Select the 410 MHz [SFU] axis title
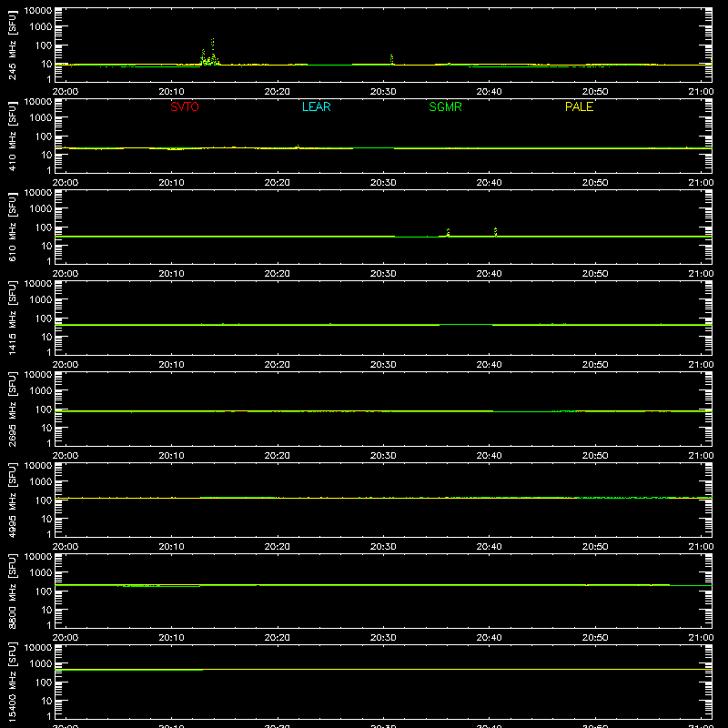728x728 pixels. (x=13, y=136)
